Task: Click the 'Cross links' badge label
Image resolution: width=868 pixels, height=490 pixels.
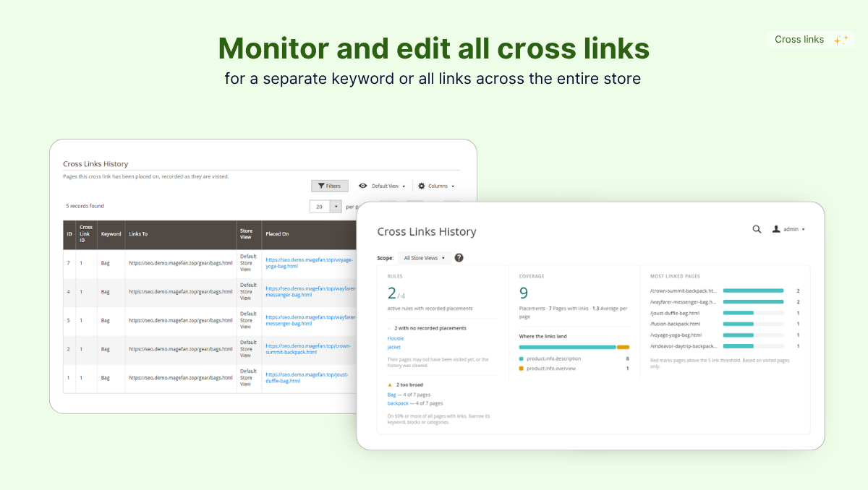Action: (x=799, y=40)
